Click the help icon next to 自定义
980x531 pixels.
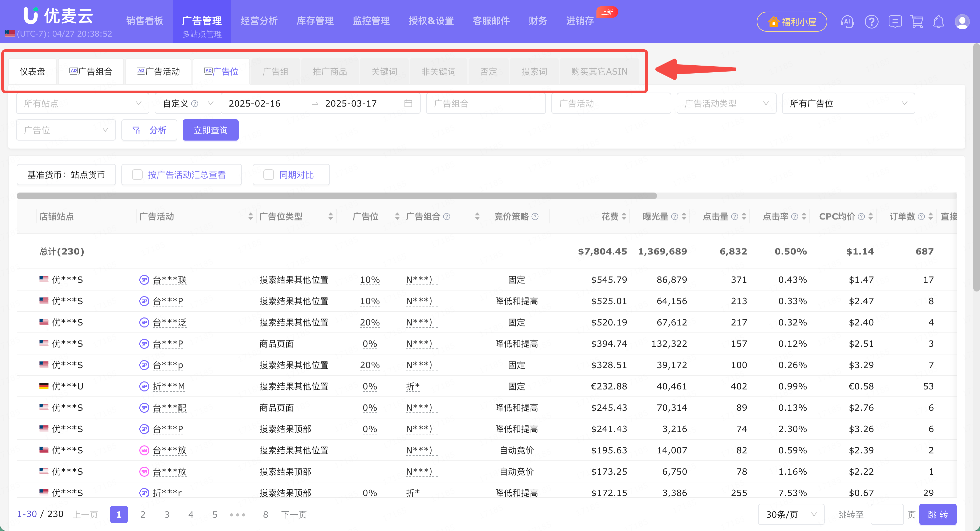(x=194, y=103)
